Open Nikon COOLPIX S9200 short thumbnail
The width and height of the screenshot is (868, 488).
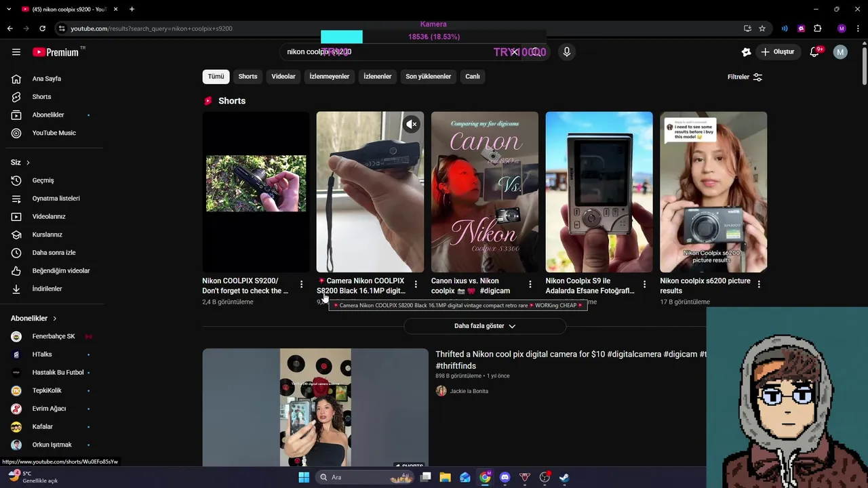[x=256, y=192]
